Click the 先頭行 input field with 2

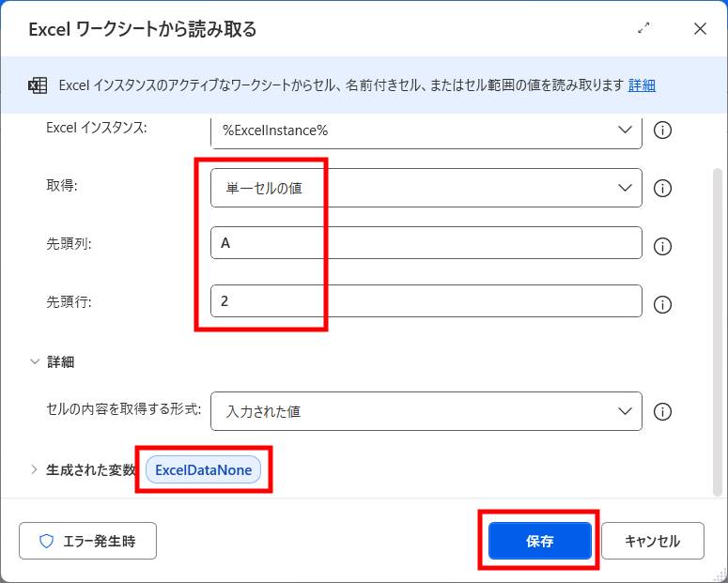pyautogui.click(x=426, y=301)
